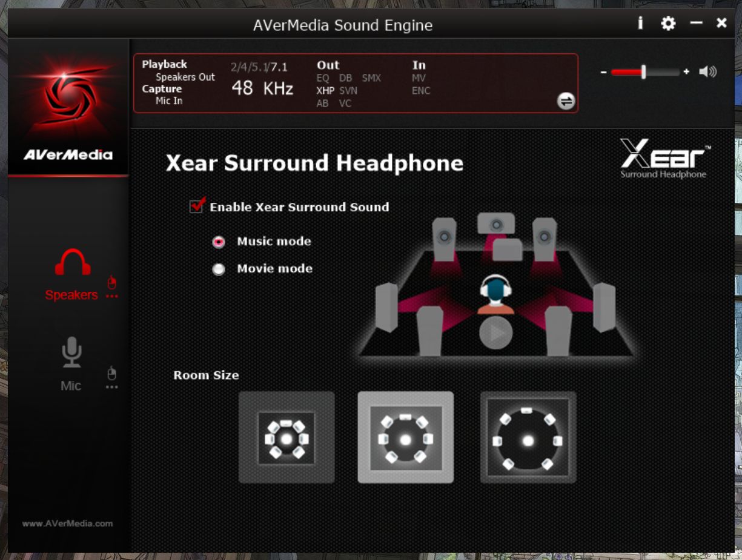
Task: Click the DB output effect
Action: point(345,78)
